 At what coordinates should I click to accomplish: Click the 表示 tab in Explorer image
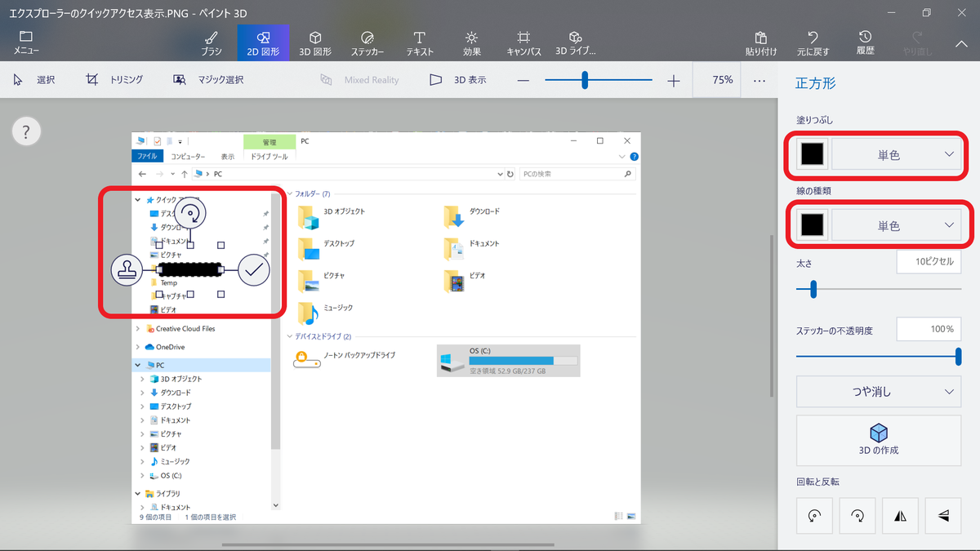[x=227, y=156]
